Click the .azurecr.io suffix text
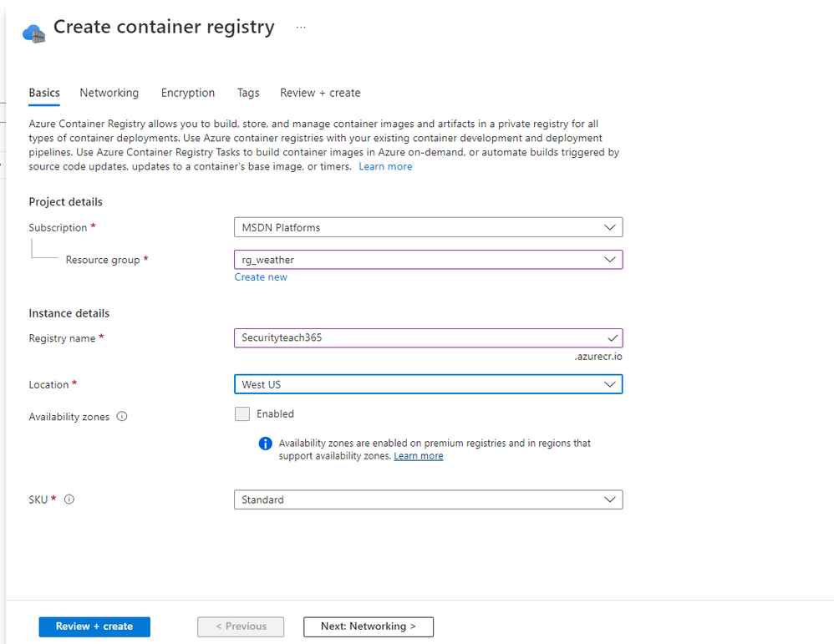The height and width of the screenshot is (644, 834). pos(598,357)
